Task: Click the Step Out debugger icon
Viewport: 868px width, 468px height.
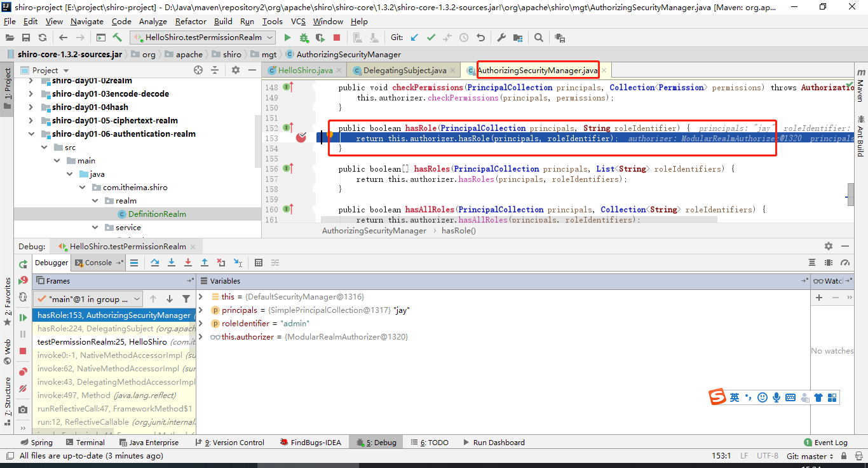Action: 205,263
